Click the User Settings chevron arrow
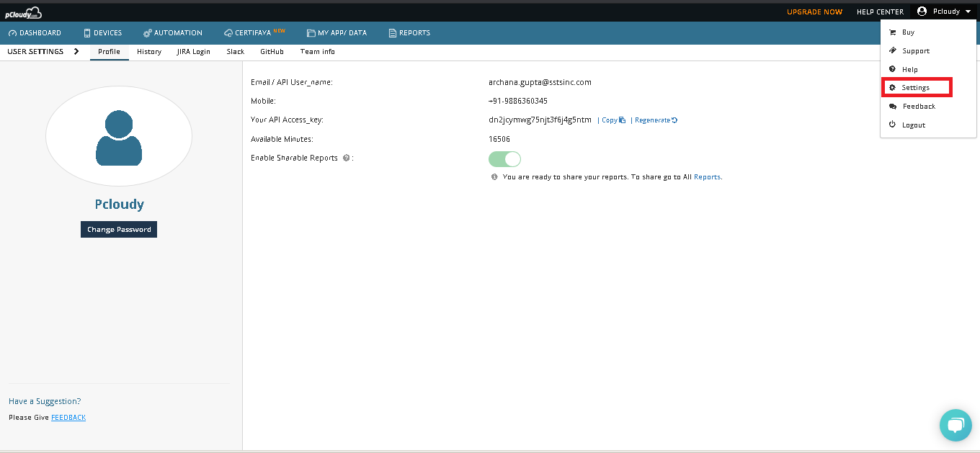 [x=76, y=52]
